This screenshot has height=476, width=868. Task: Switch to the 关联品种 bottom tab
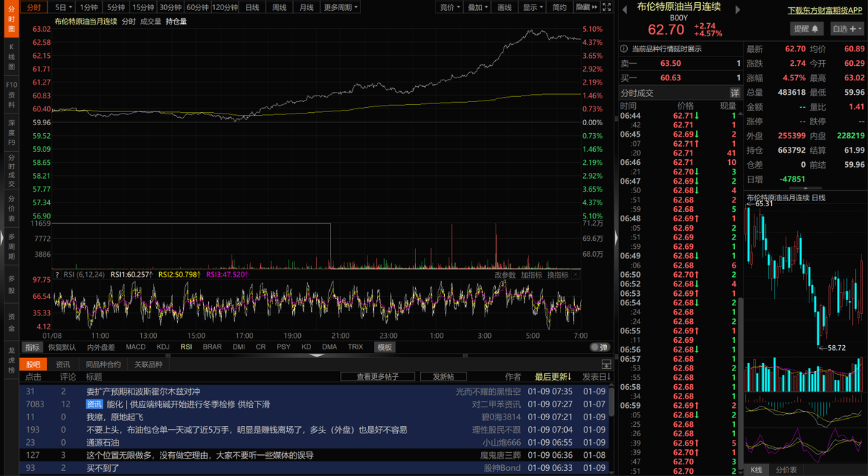148,365
